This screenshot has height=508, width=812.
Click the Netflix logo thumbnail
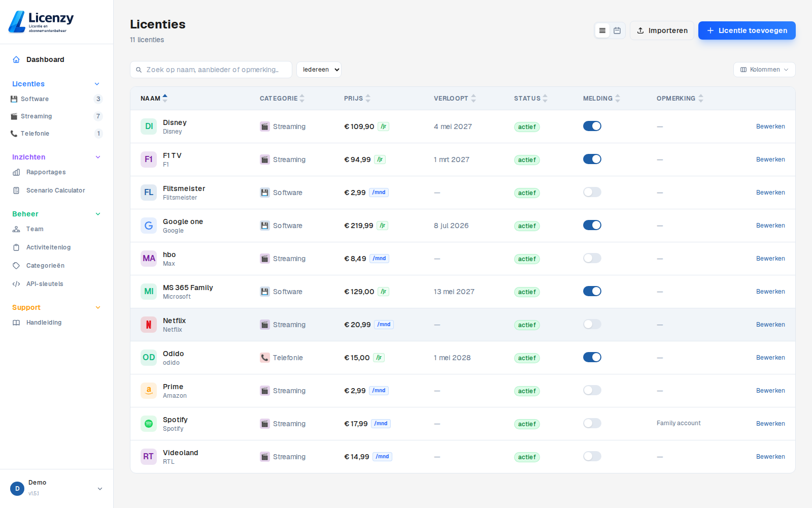pyautogui.click(x=149, y=325)
